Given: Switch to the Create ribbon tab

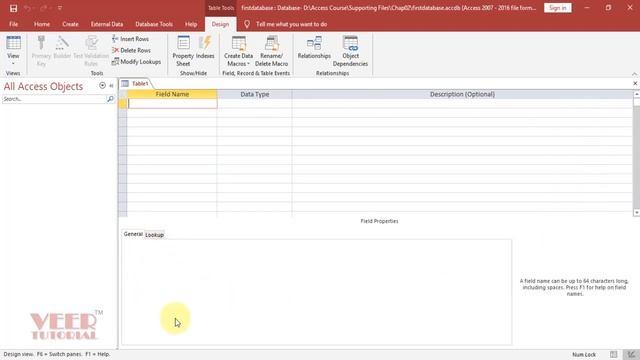Looking at the screenshot, I should [x=70, y=24].
